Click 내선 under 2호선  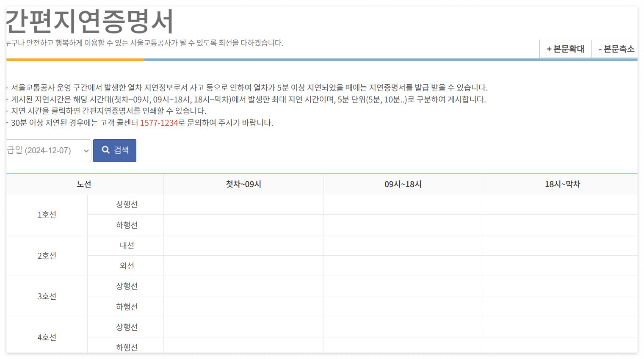(x=127, y=246)
